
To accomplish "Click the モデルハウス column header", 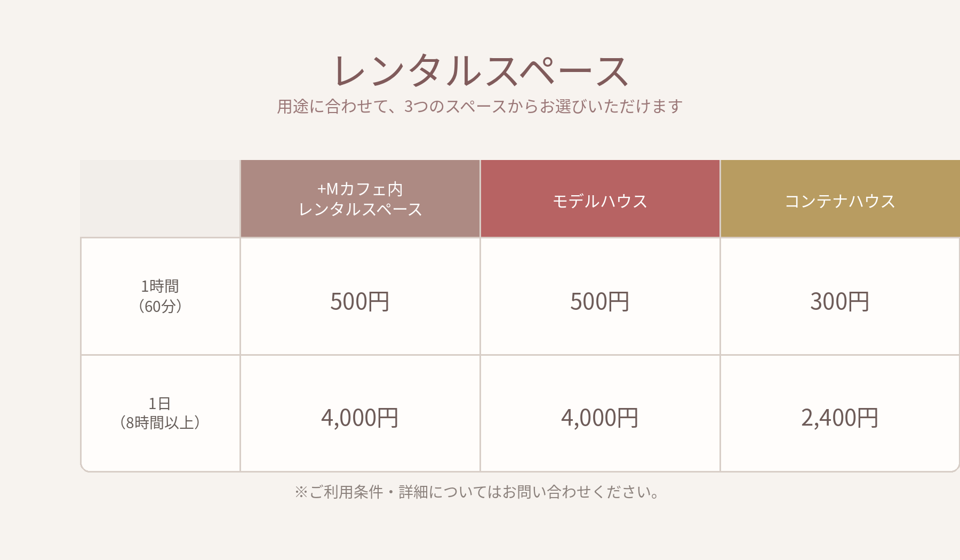I will click(600, 198).
